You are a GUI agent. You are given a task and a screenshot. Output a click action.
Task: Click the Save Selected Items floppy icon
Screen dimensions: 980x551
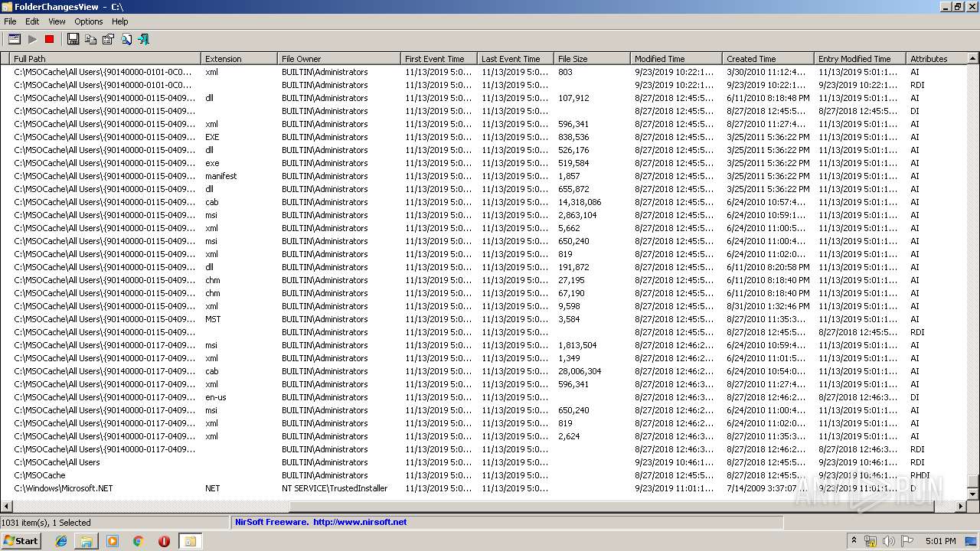pos(73,39)
